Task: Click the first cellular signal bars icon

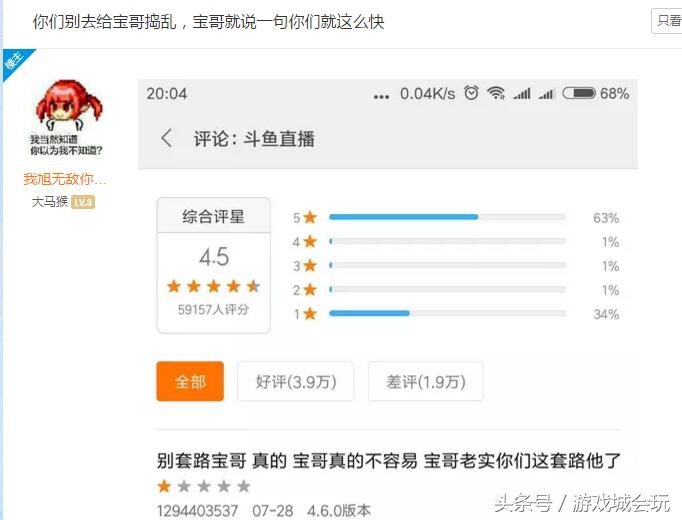Action: (x=522, y=93)
